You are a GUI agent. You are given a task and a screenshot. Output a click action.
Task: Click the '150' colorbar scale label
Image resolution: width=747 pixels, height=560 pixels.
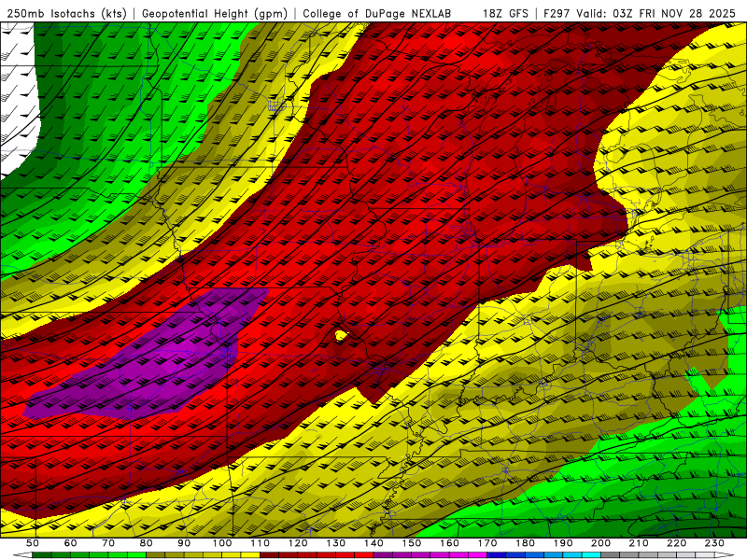(x=412, y=543)
